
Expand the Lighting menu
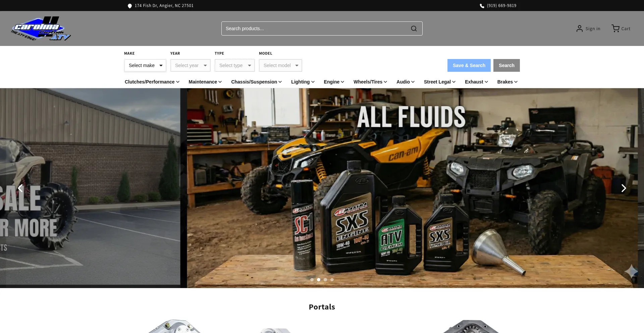303,82
